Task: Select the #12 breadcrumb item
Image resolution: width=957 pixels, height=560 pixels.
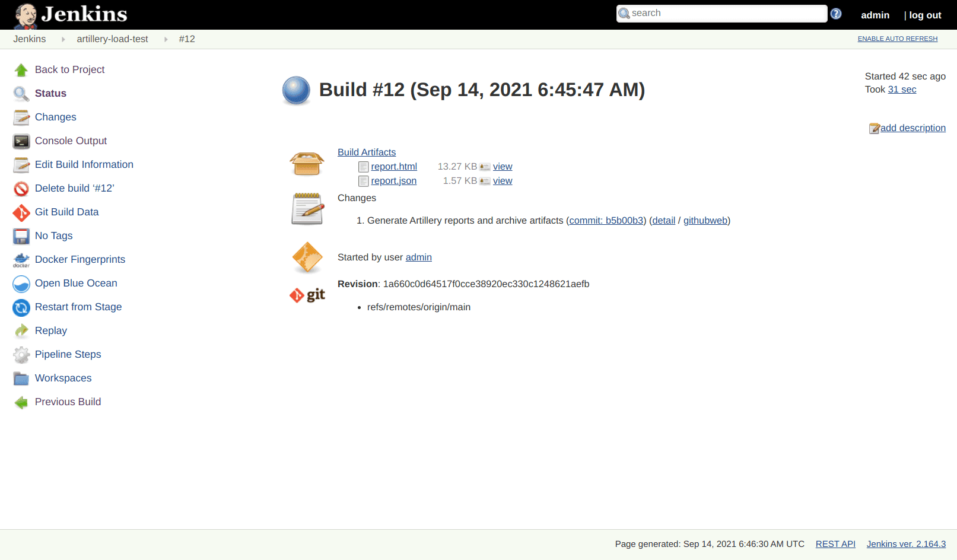Action: click(187, 39)
